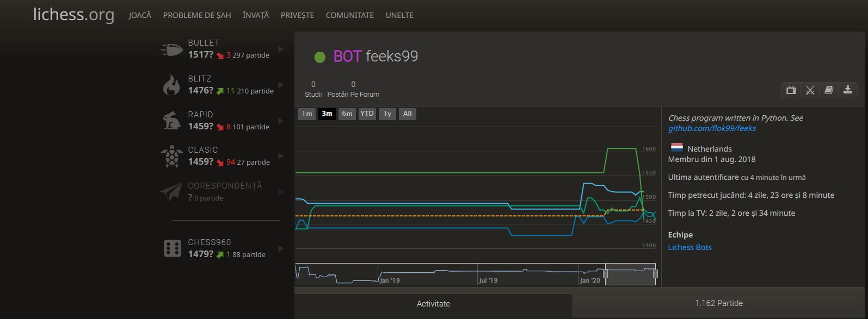Open the github.com/flok99/feeks link
The height and width of the screenshot is (319, 868).
point(712,128)
